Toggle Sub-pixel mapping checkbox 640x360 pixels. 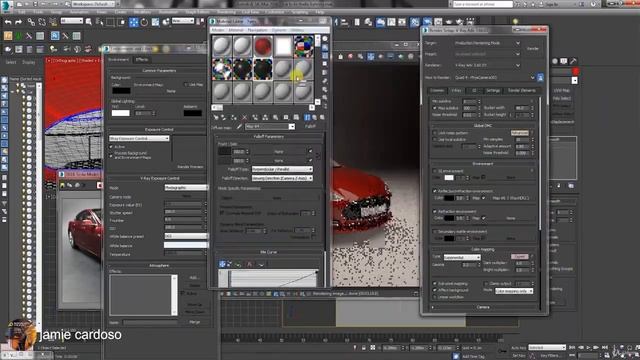coord(435,283)
